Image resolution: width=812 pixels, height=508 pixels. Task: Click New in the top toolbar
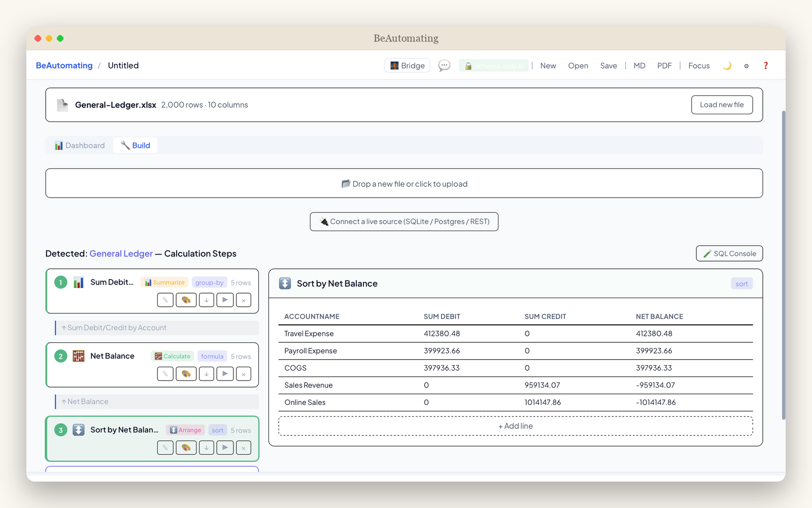pos(548,66)
